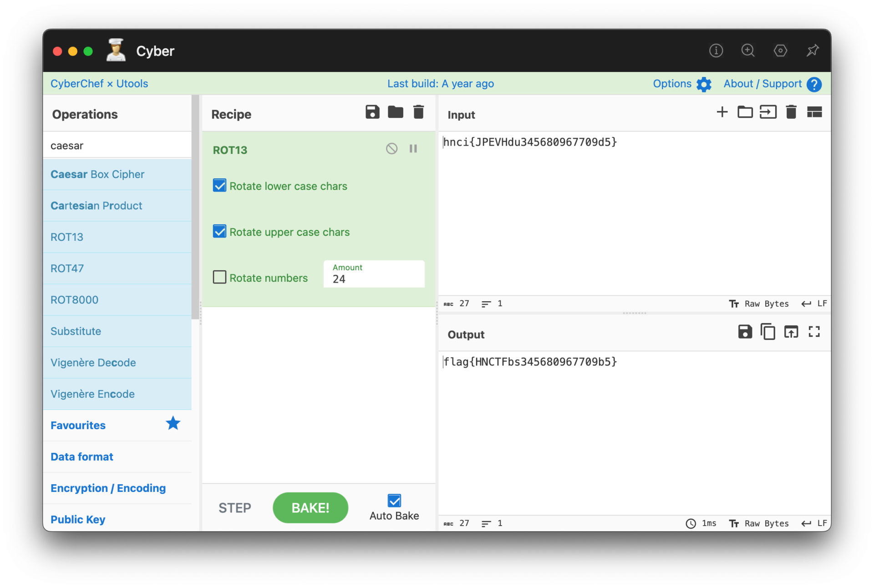Select Substitute operation
874x588 pixels.
click(x=117, y=331)
